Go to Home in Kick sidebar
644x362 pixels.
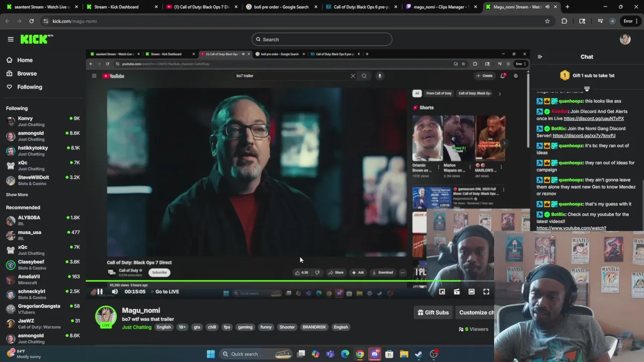click(x=19, y=60)
